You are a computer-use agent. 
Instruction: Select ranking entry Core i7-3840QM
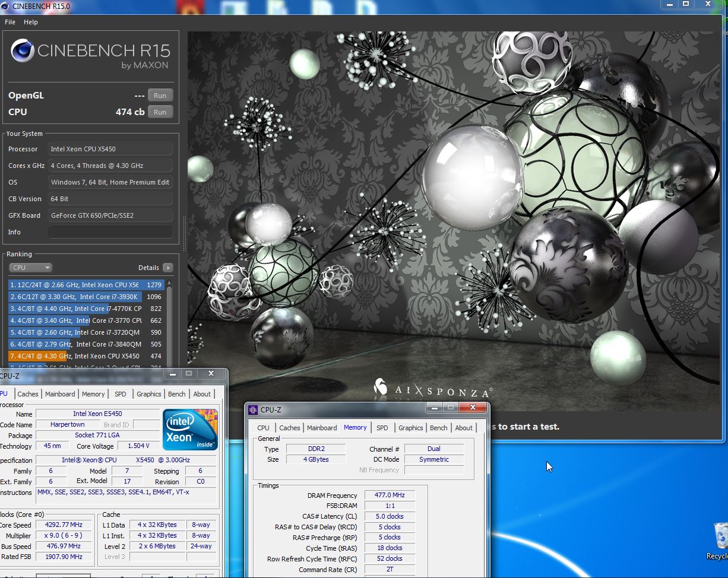(86, 344)
